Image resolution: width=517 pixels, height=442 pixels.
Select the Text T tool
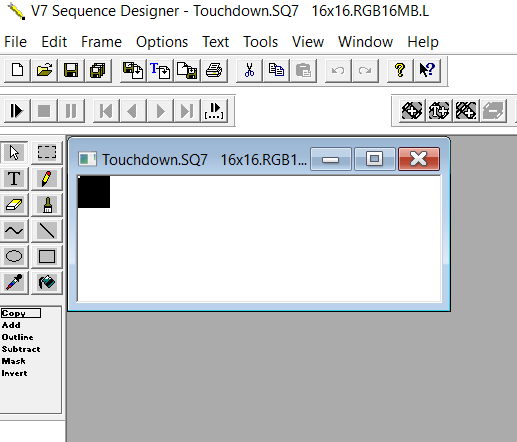tap(14, 179)
